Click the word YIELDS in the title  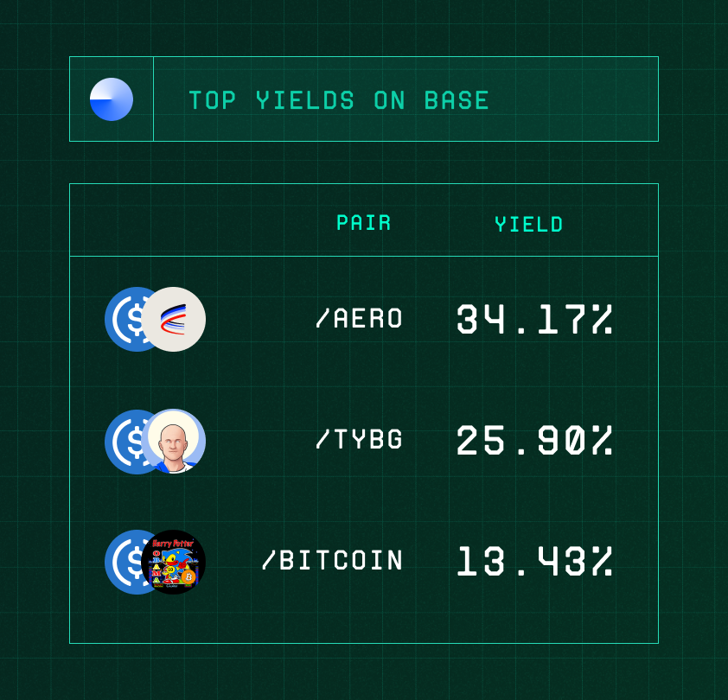(305, 100)
